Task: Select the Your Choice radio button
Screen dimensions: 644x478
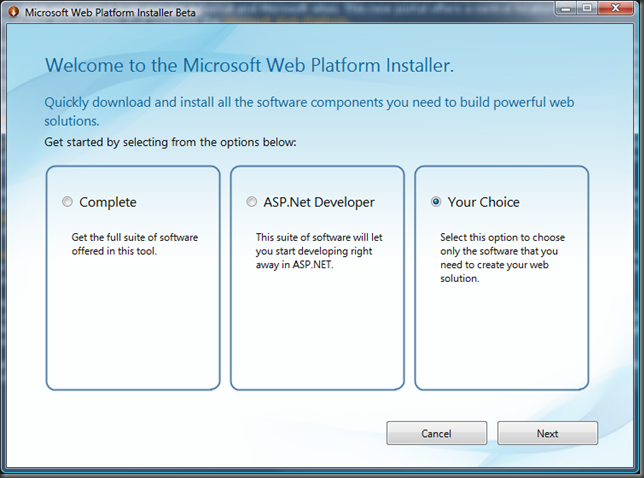Action: [436, 202]
